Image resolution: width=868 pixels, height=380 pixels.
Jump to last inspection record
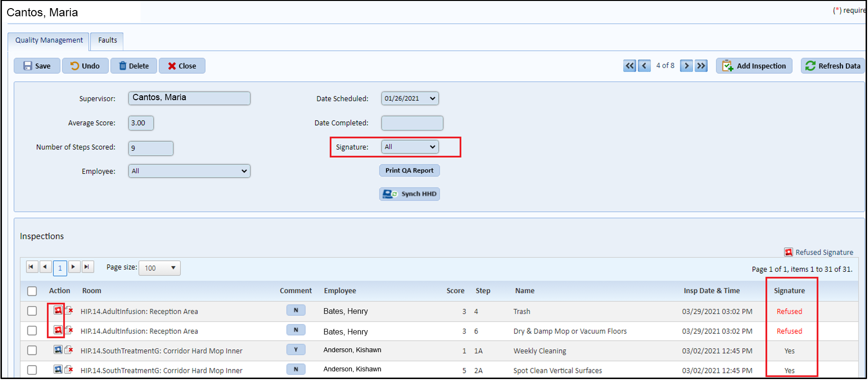click(x=702, y=66)
